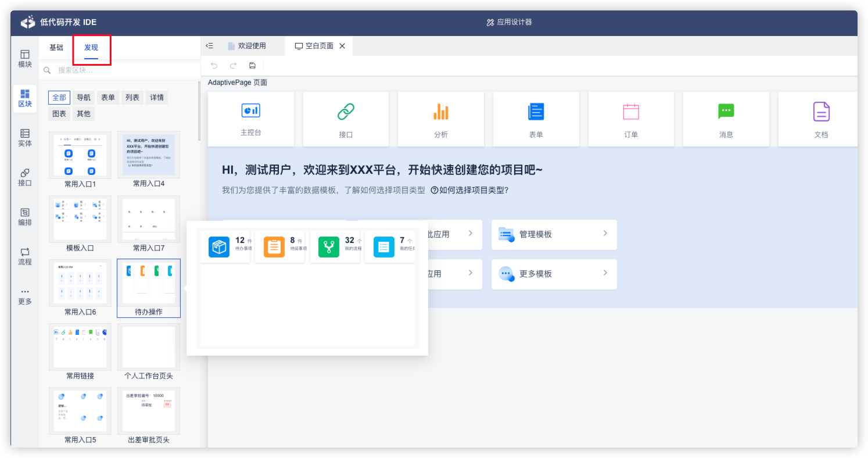Open the 接口 sidebar panel

tap(25, 177)
